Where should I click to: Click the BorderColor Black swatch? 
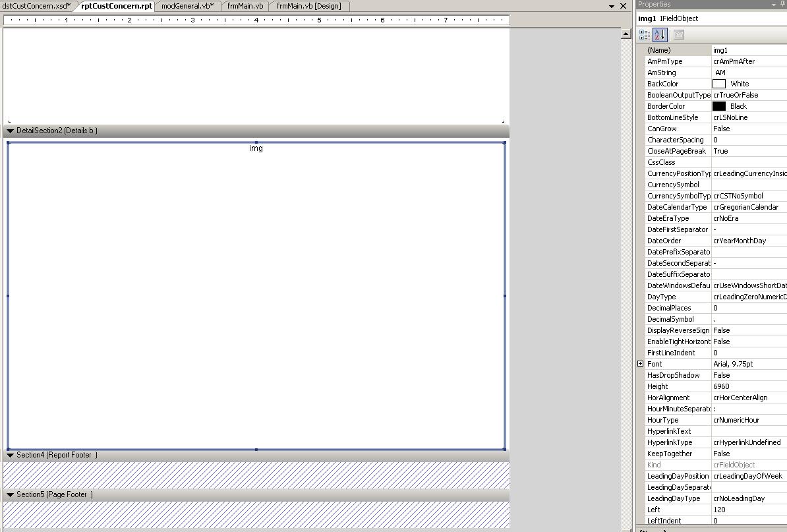pos(719,106)
